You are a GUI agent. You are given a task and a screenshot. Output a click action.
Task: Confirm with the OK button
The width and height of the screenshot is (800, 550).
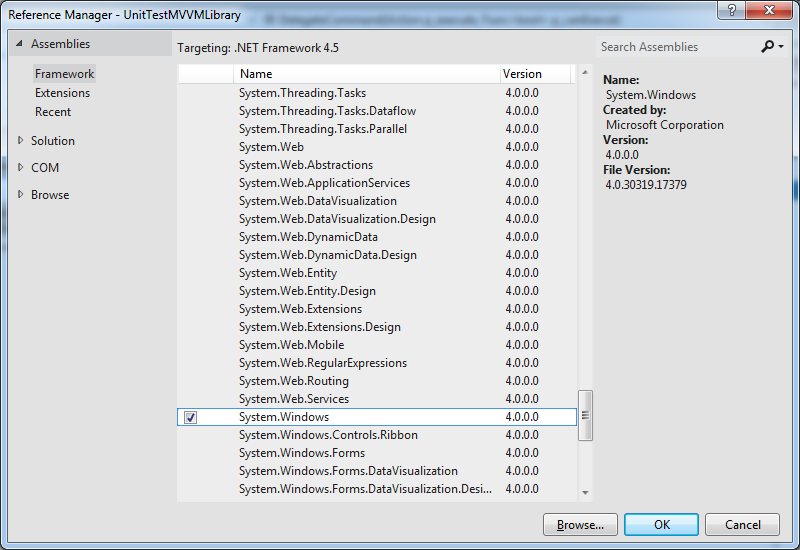(661, 524)
